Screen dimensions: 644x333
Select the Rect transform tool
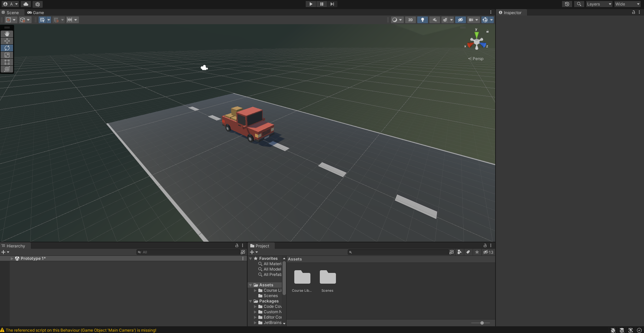[7, 62]
